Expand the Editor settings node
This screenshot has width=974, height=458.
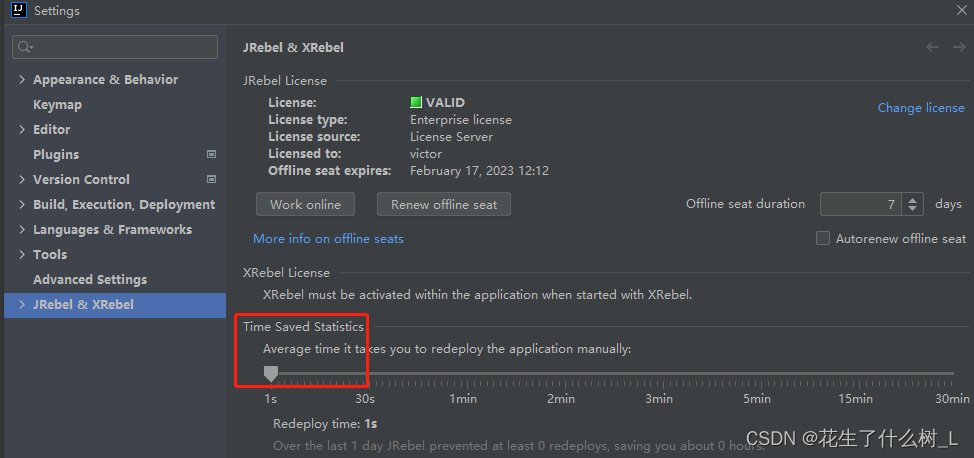click(23, 129)
